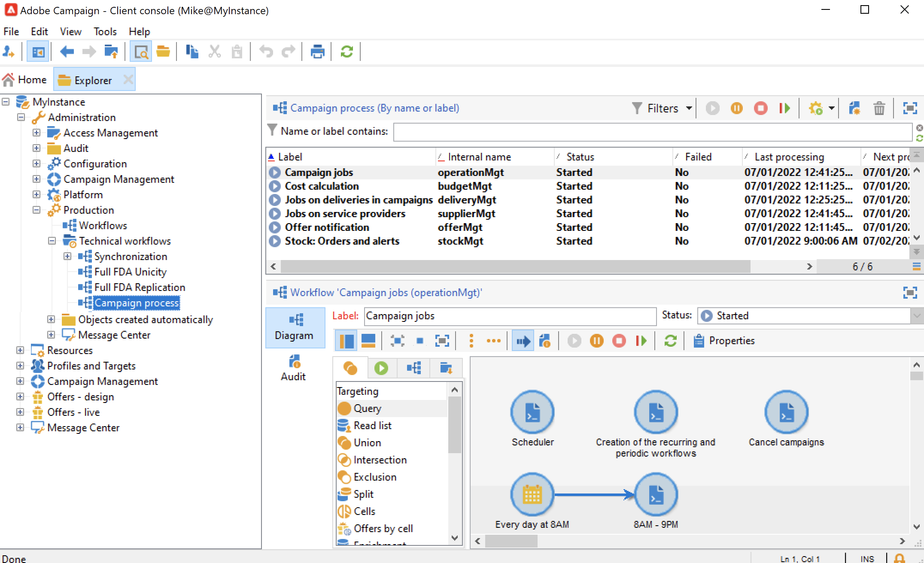Click the Print toolbar icon
Screen dimensions: 924x563
pos(317,52)
